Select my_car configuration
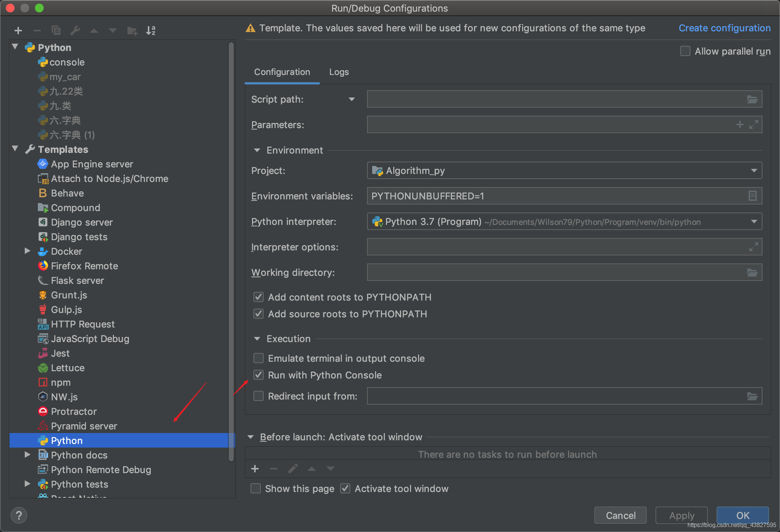 tap(65, 77)
